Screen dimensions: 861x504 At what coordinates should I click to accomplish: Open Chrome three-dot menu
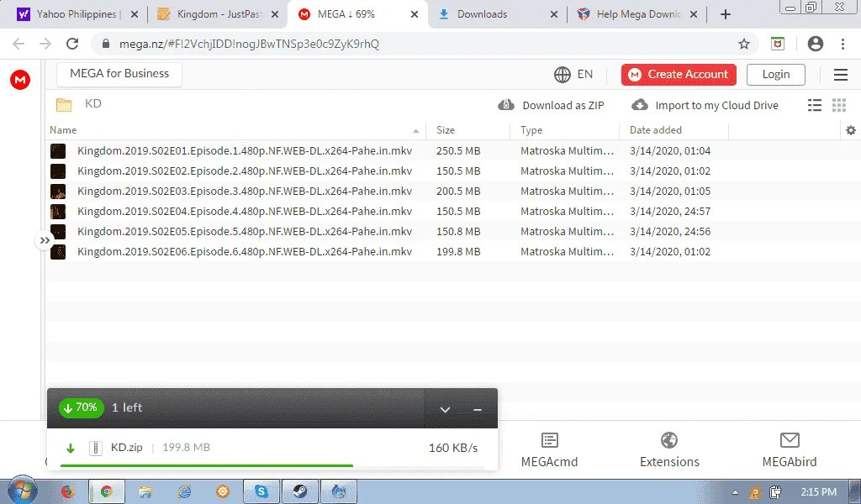[x=843, y=44]
